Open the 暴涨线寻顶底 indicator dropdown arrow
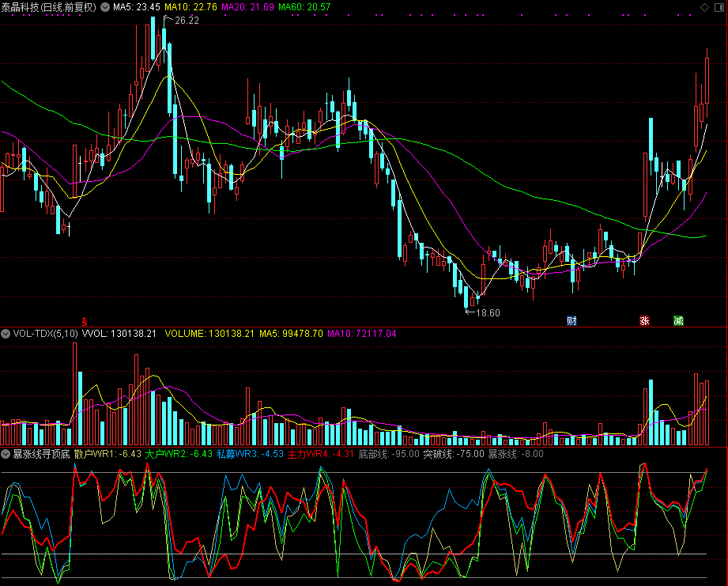This screenshot has width=728, height=586. [x=6, y=454]
